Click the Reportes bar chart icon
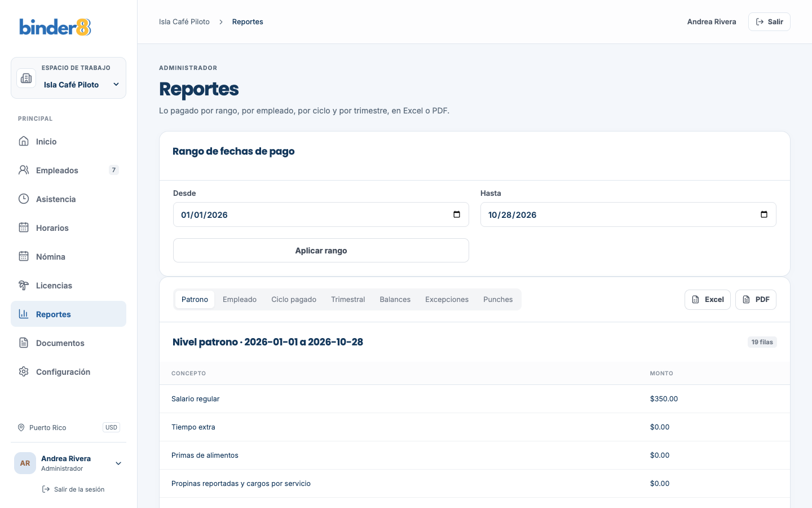 [24, 314]
